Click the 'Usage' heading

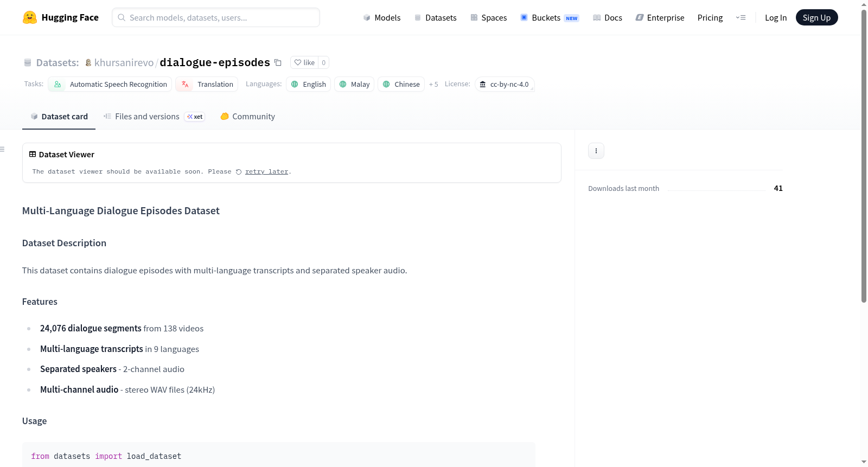34,421
